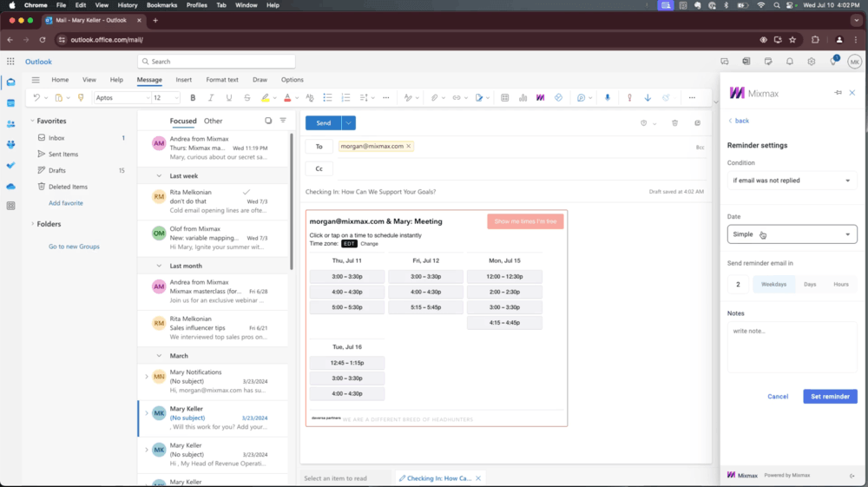
Task: Switch to the Insert ribbon tab
Action: pyautogui.click(x=184, y=80)
